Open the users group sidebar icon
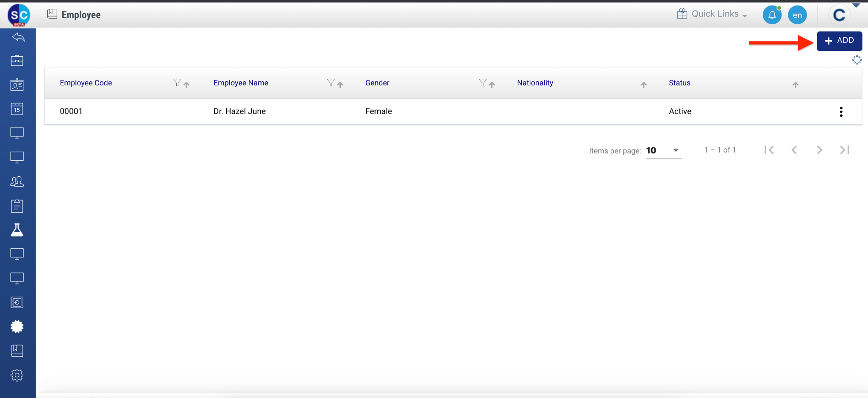The width and height of the screenshot is (868, 398). 17,181
